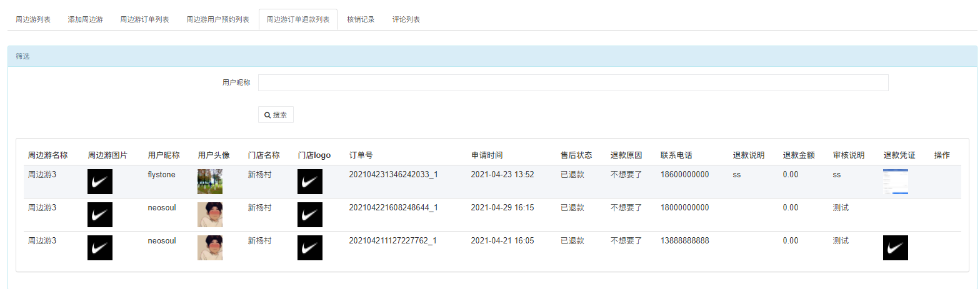
Task: Open 周边游图片 thumbnail for order 202104211127227762_1
Action: click(100, 248)
